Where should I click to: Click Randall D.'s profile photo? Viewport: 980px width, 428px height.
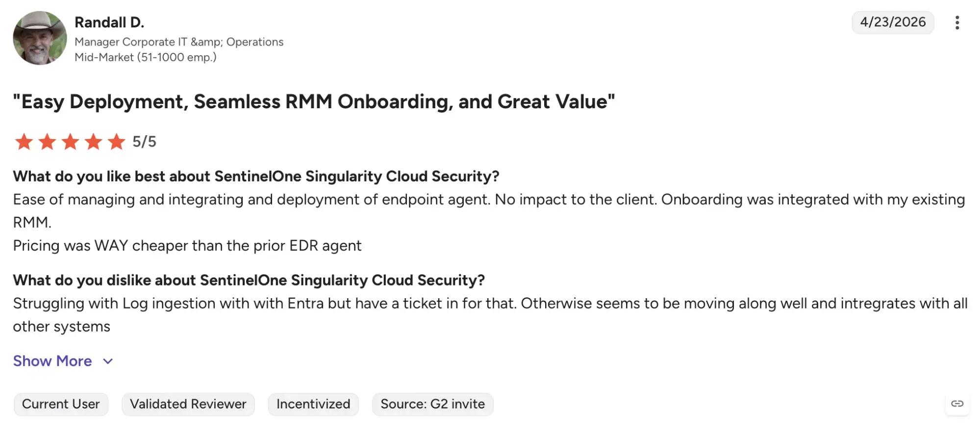tap(40, 38)
